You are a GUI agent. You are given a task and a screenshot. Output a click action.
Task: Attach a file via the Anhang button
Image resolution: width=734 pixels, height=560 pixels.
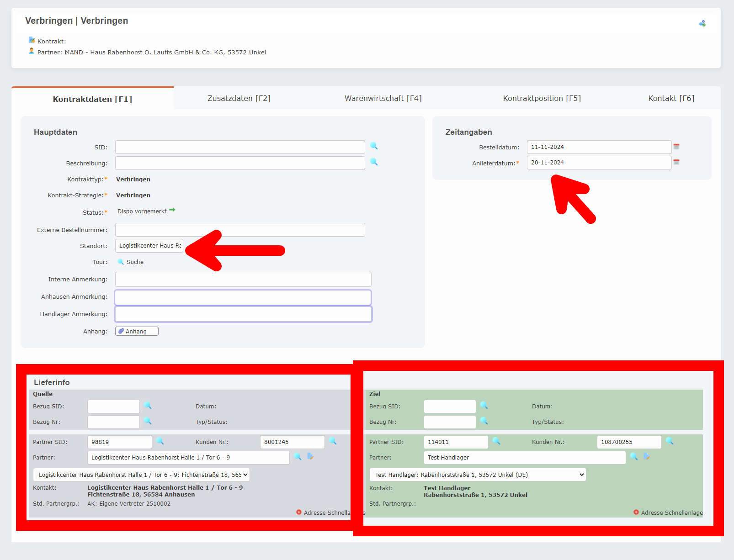click(x=136, y=331)
